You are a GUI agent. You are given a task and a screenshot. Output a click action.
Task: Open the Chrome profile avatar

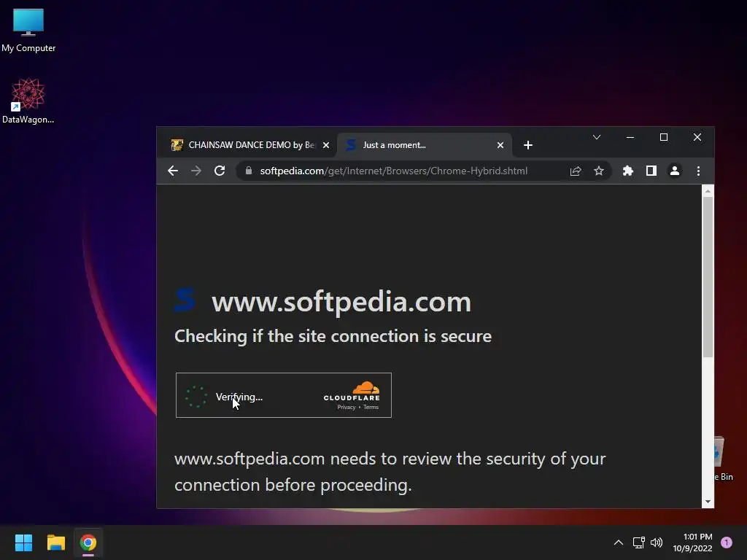click(x=675, y=171)
